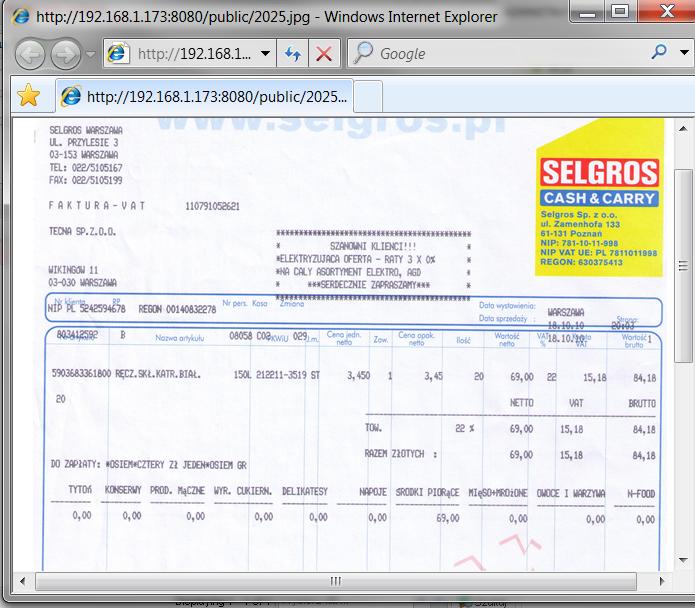The height and width of the screenshot is (608, 695).
Task: Click the FAKTURA-VAT heading text
Action: 97,206
